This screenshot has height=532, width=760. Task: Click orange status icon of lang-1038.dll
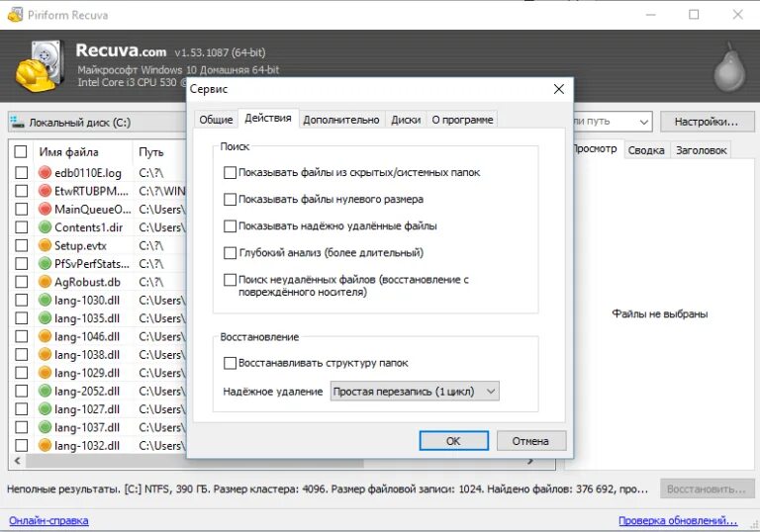pos(45,354)
